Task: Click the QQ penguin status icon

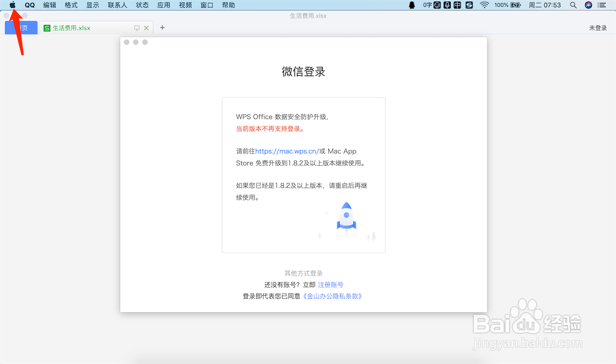Action: point(412,5)
